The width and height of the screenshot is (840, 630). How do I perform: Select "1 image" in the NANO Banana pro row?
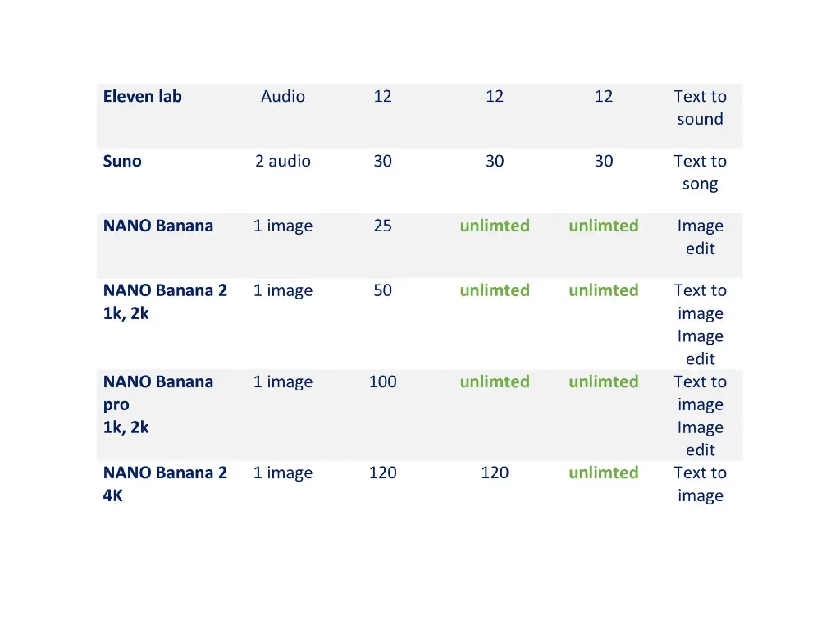pos(283,382)
